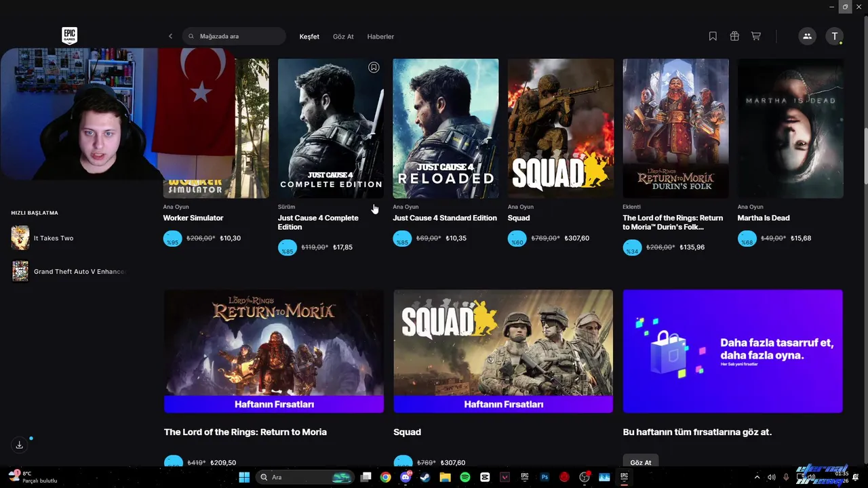Click the Göz At deals button
Image resolution: width=868 pixels, height=488 pixels.
point(641,462)
